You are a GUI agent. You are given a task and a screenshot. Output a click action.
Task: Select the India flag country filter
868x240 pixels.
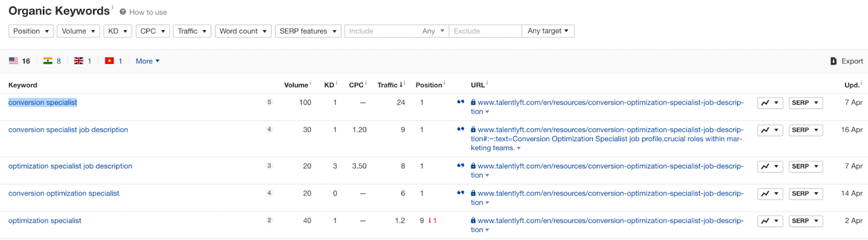pos(48,61)
